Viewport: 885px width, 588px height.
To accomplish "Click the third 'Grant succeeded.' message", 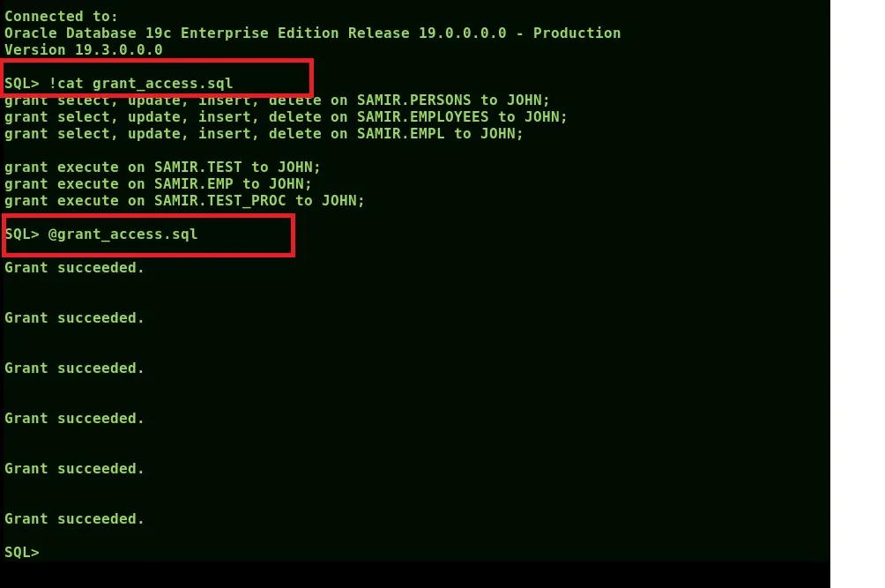I will point(75,368).
